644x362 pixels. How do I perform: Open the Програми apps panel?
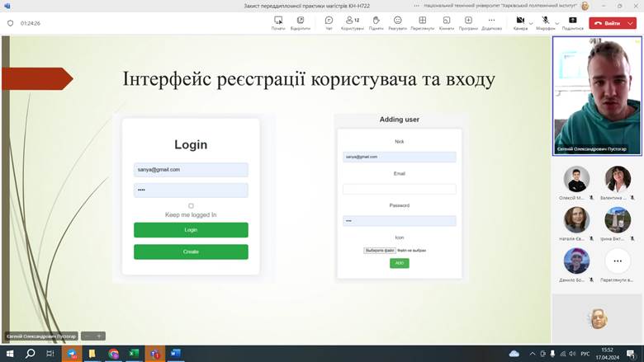tap(468, 22)
